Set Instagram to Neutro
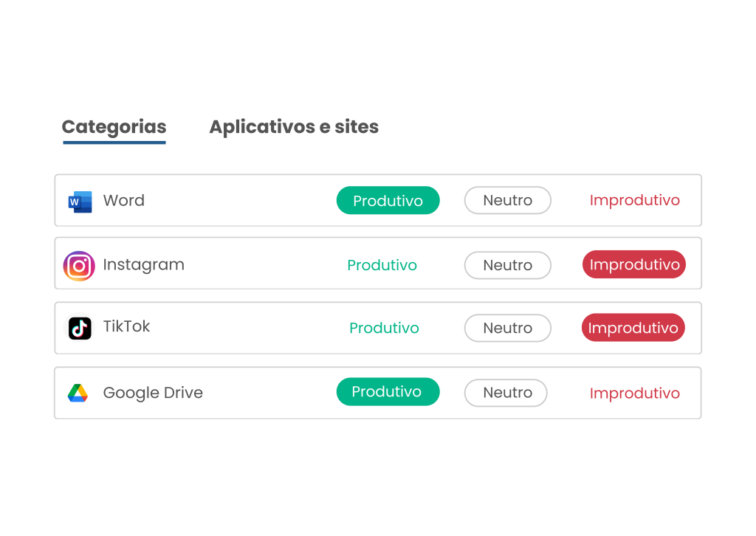The image size is (756, 536). click(508, 265)
